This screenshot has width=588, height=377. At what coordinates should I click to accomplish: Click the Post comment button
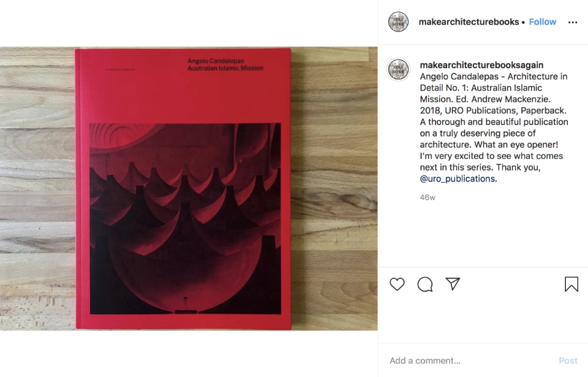pyautogui.click(x=568, y=360)
